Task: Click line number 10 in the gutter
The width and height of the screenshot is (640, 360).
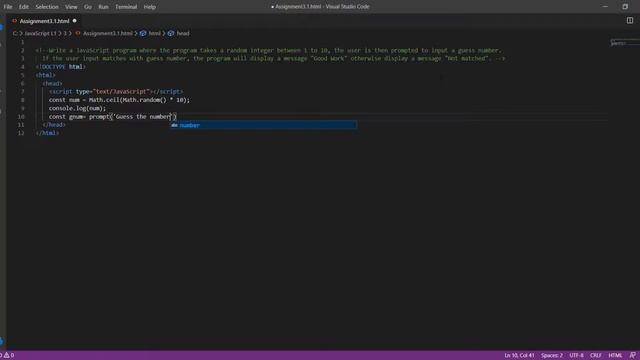Action: coord(21,117)
